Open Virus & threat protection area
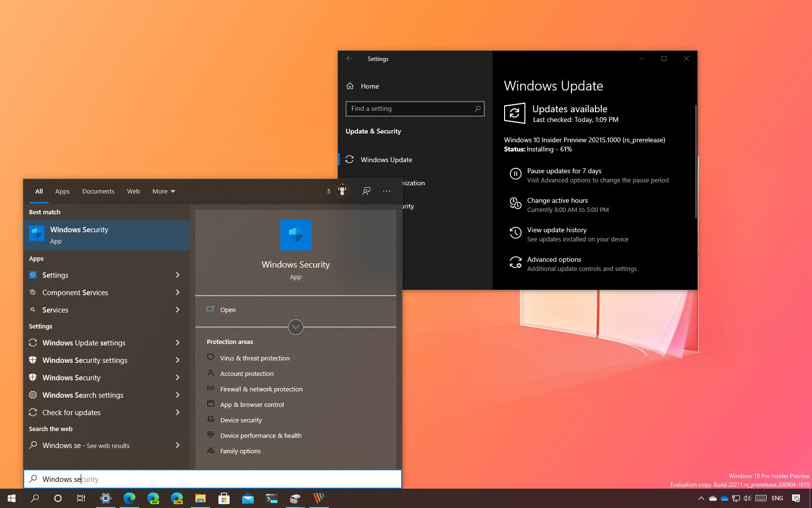 (255, 358)
